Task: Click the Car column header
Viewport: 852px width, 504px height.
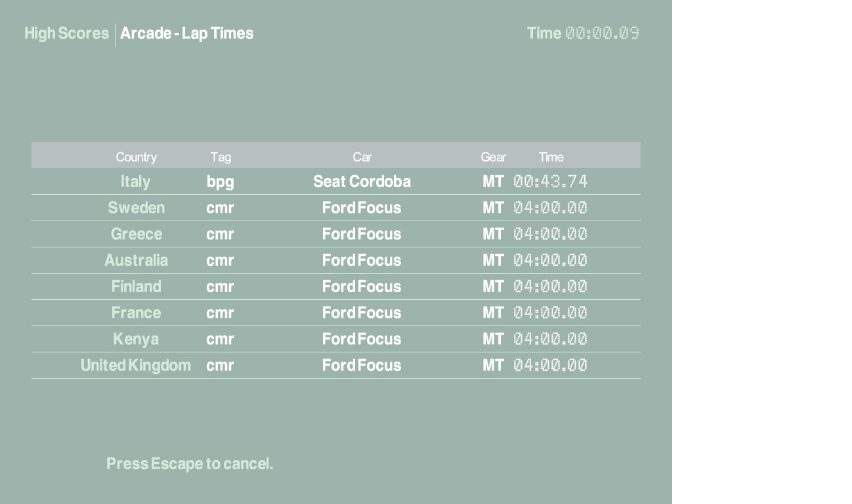Action: tap(362, 157)
